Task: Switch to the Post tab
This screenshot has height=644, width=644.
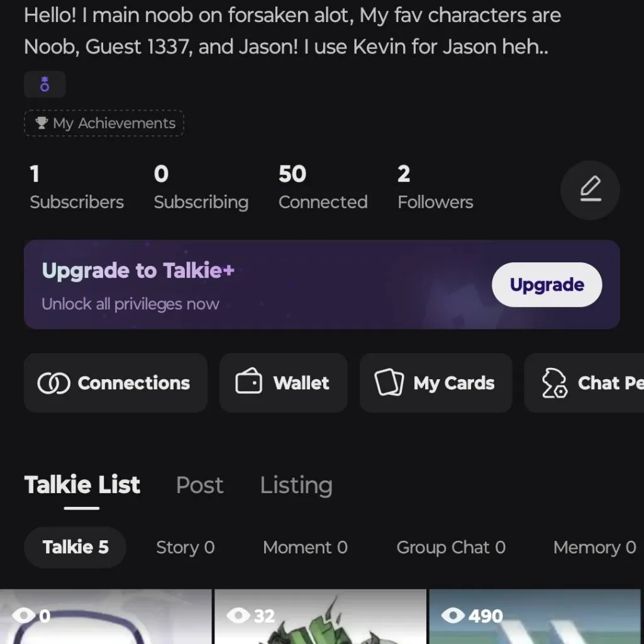Action: point(199,485)
